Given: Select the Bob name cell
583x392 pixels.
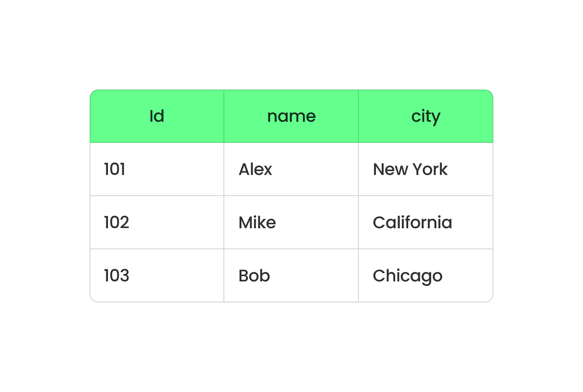Looking at the screenshot, I should point(291,276).
